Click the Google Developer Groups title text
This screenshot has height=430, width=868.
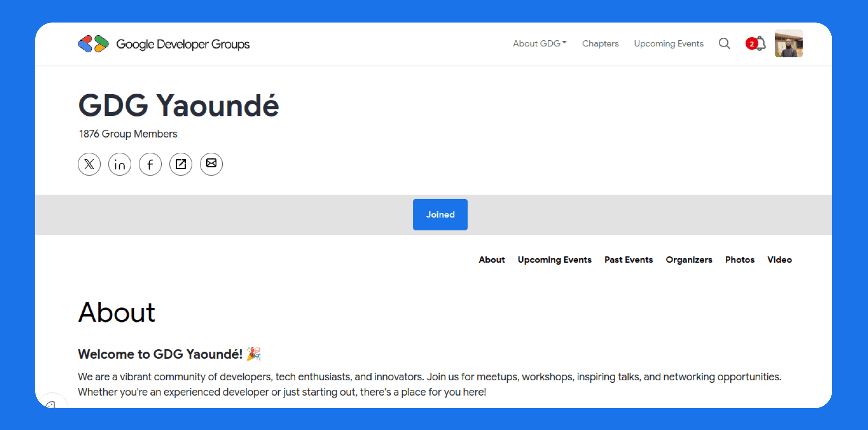point(183,44)
